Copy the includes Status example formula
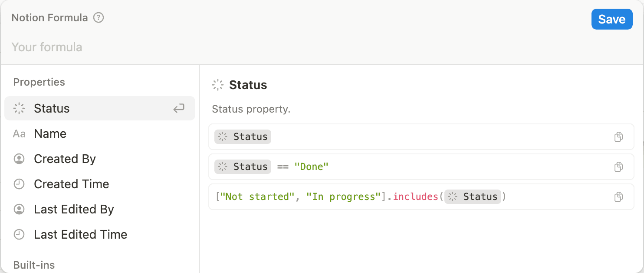 pyautogui.click(x=618, y=197)
